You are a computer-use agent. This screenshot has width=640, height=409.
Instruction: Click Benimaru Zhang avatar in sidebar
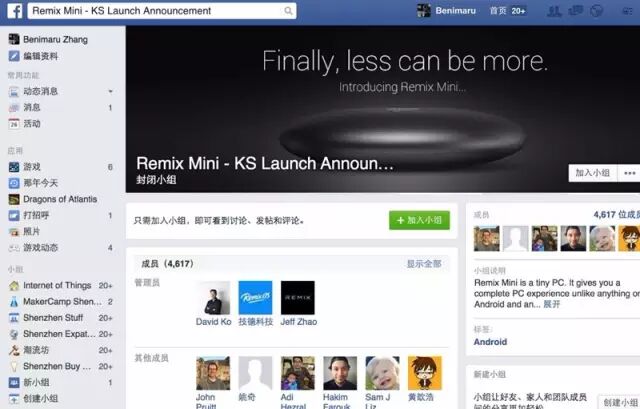(x=14, y=39)
